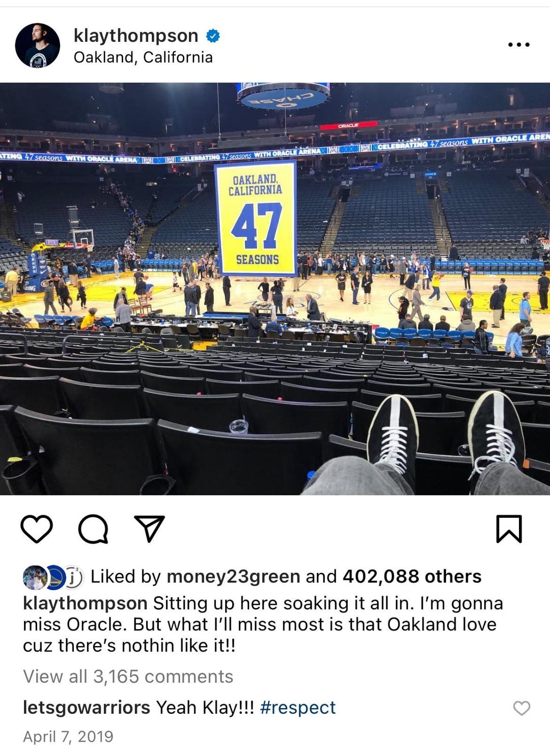550x756 pixels.
Task: Open the klaythompson username in the header
Action: (x=136, y=36)
